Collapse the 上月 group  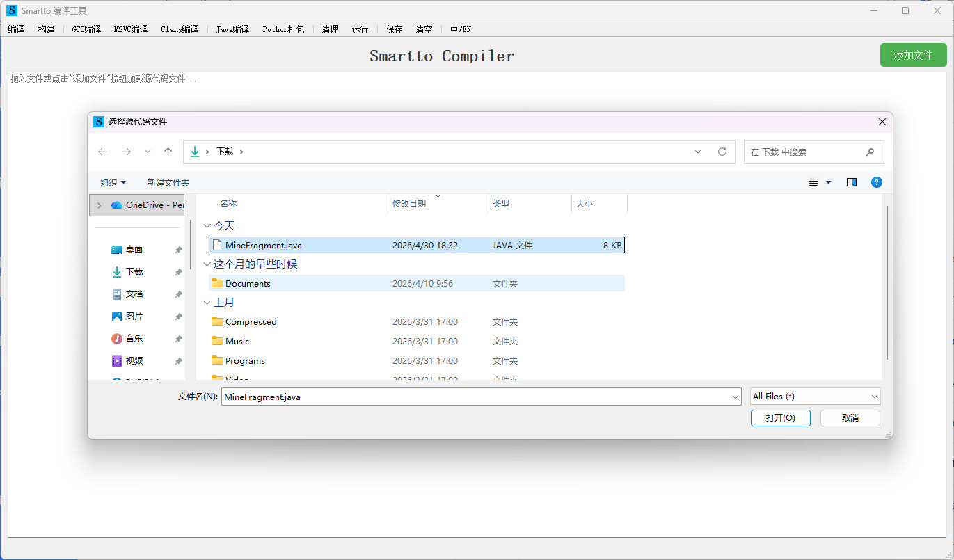click(207, 303)
